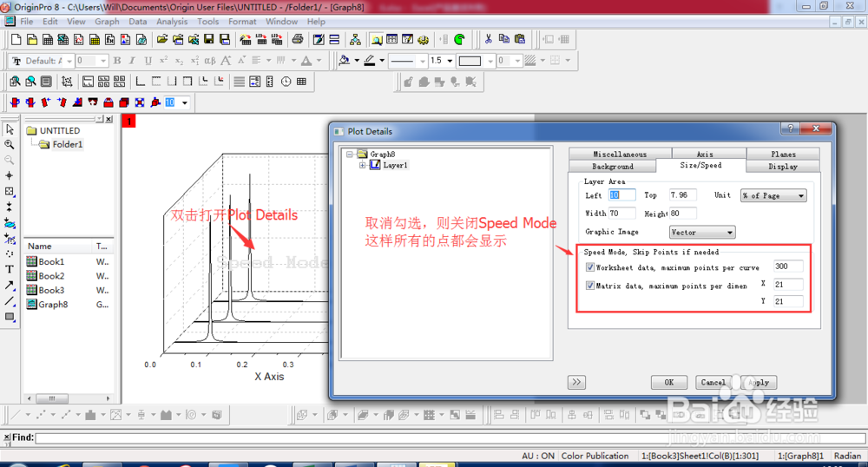Select Book3 in Project Explorer
Image resolution: width=868 pixels, height=467 pixels.
(51, 290)
